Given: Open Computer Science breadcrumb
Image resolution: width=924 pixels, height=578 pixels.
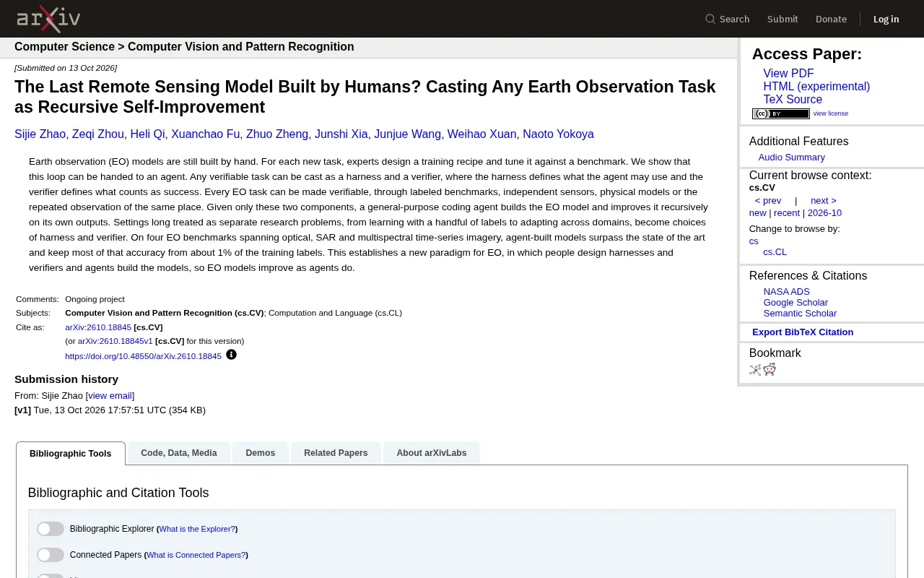Looking at the screenshot, I should 64,47.
